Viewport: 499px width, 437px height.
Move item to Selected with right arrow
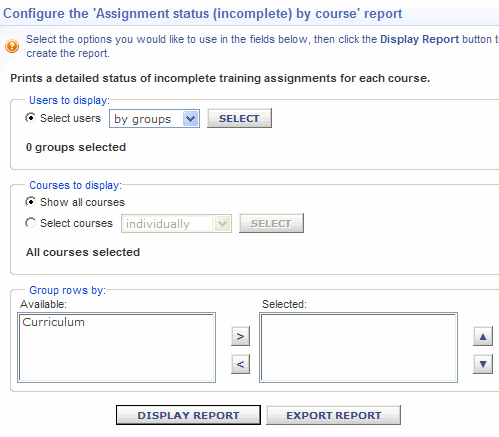tap(240, 336)
